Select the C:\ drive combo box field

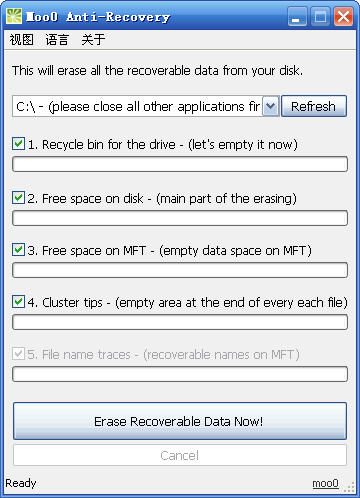tap(146, 106)
